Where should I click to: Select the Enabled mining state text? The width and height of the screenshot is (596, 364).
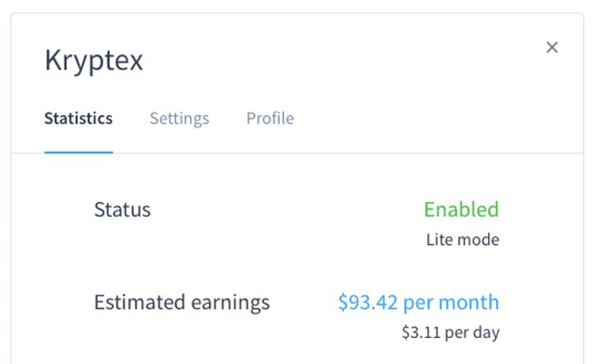pyautogui.click(x=461, y=210)
